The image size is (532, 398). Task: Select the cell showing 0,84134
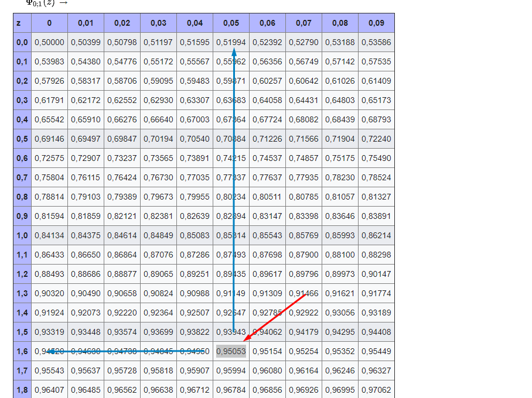click(49, 235)
